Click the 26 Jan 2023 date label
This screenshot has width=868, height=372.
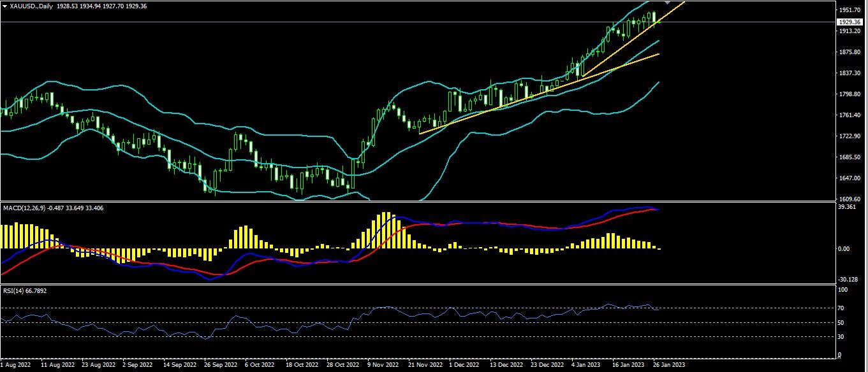point(668,366)
